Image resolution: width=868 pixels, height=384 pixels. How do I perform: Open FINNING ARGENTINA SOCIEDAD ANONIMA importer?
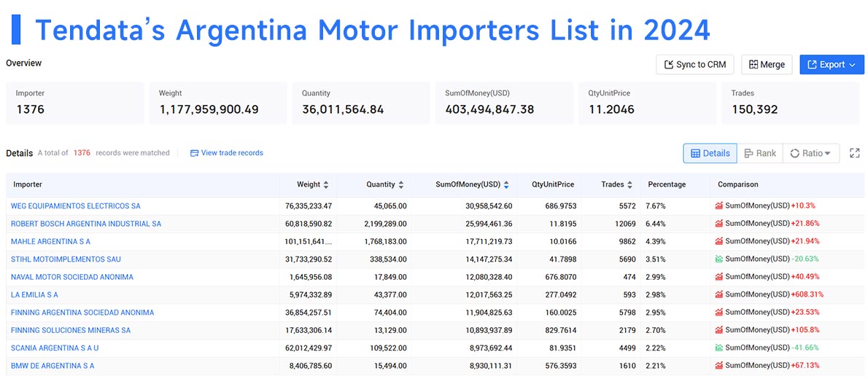[82, 312]
